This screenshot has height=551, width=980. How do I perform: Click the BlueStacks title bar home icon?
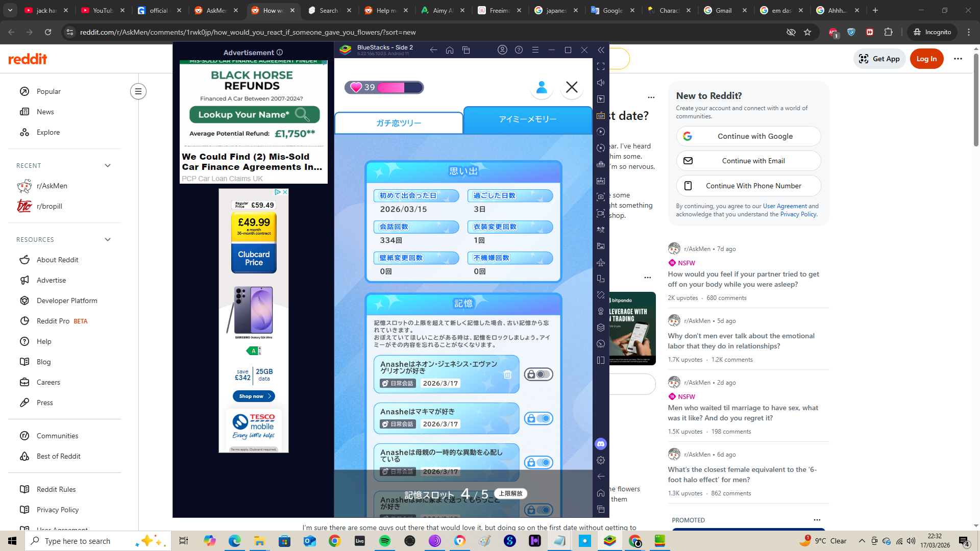(x=450, y=50)
